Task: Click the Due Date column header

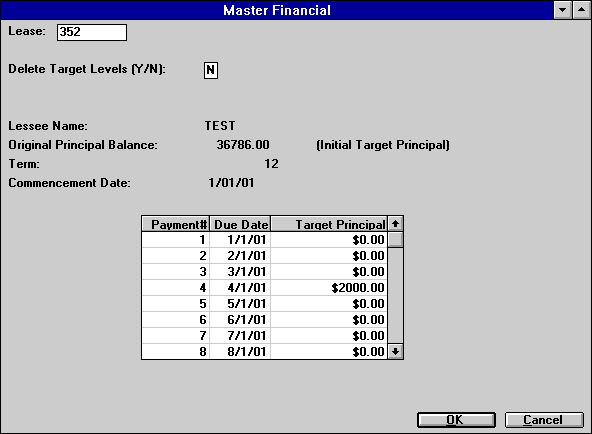Action: pos(240,224)
